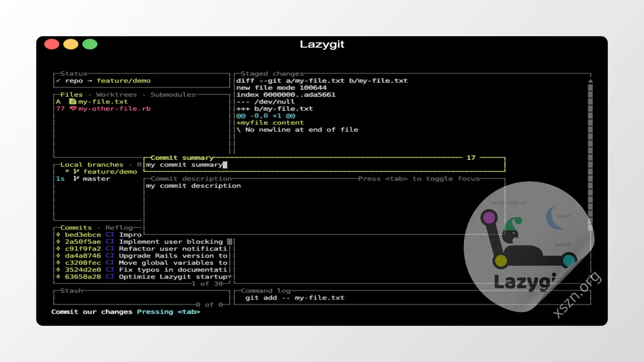Click 'No newline at end of file' line
This screenshot has width=644, height=362.
pos(297,130)
